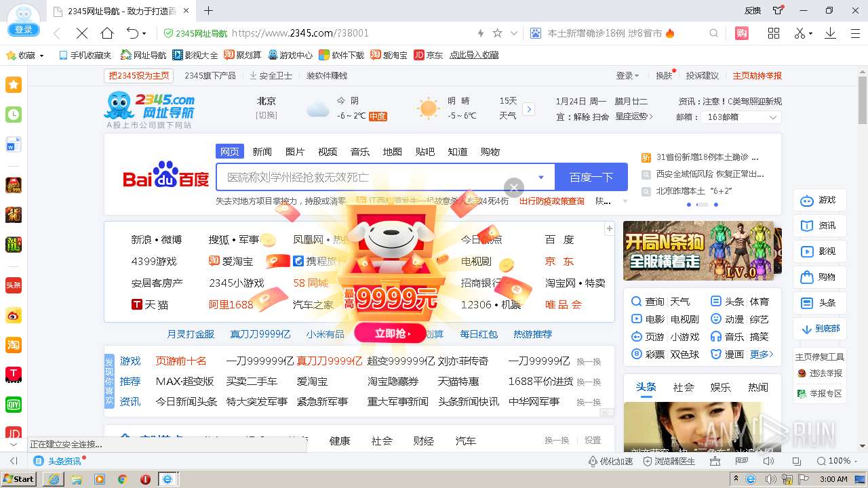Switch to the 娱乐 news tab
Image resolution: width=868 pixels, height=488 pixels.
pyautogui.click(x=720, y=388)
